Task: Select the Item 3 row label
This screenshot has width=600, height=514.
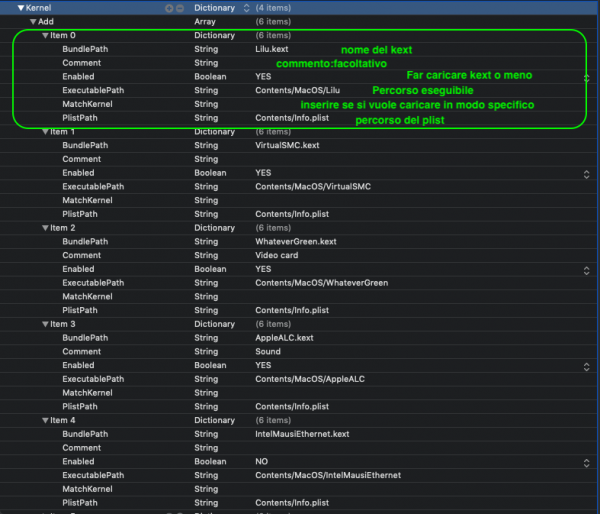Action: [63, 324]
